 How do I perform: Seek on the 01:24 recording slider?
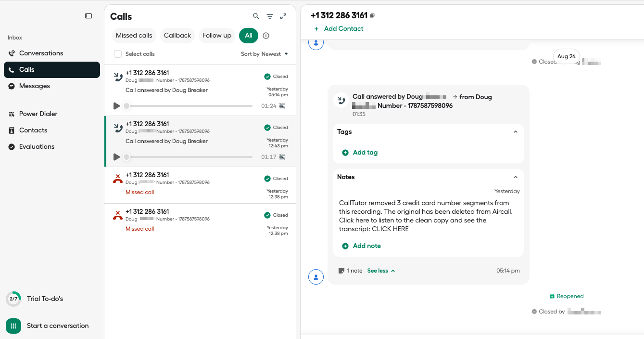point(188,106)
